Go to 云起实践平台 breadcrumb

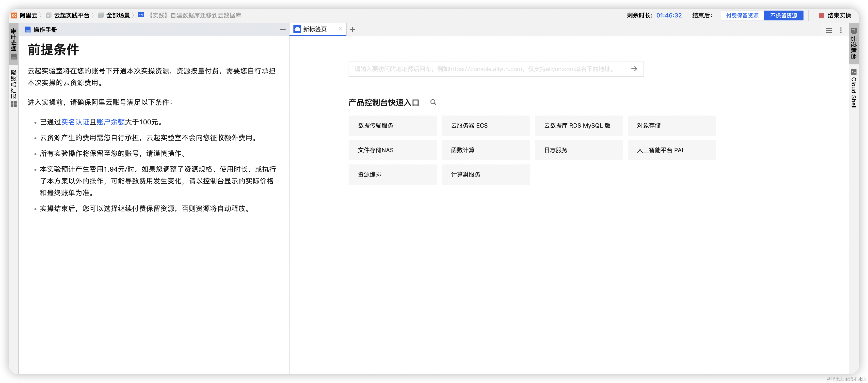pyautogui.click(x=71, y=15)
